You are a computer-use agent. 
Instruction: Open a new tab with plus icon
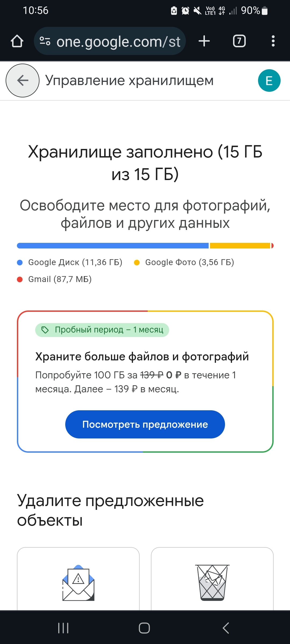204,41
